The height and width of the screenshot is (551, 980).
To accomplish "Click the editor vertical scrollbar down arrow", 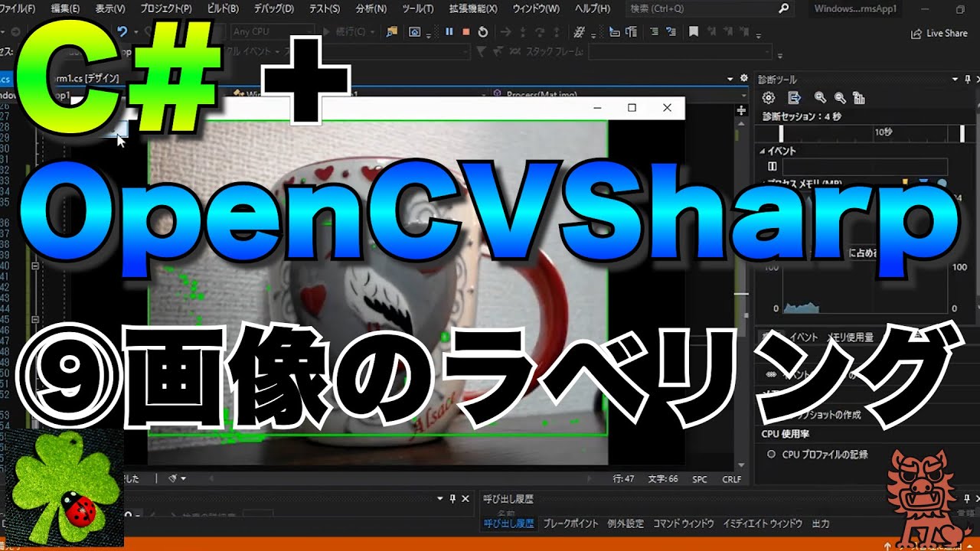I will pos(741,465).
